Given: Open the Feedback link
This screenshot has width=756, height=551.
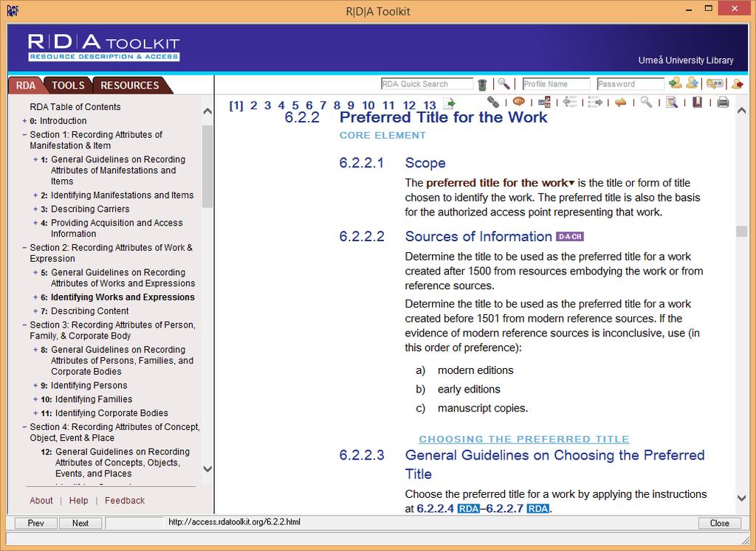Looking at the screenshot, I should (125, 500).
